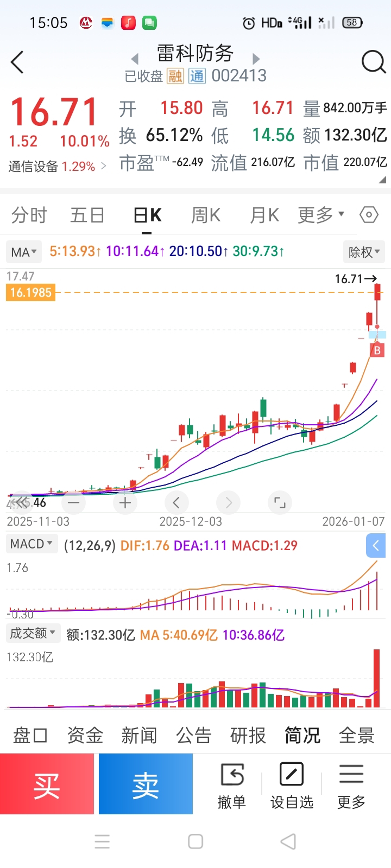Switch to 五日 chart tab

(x=87, y=215)
